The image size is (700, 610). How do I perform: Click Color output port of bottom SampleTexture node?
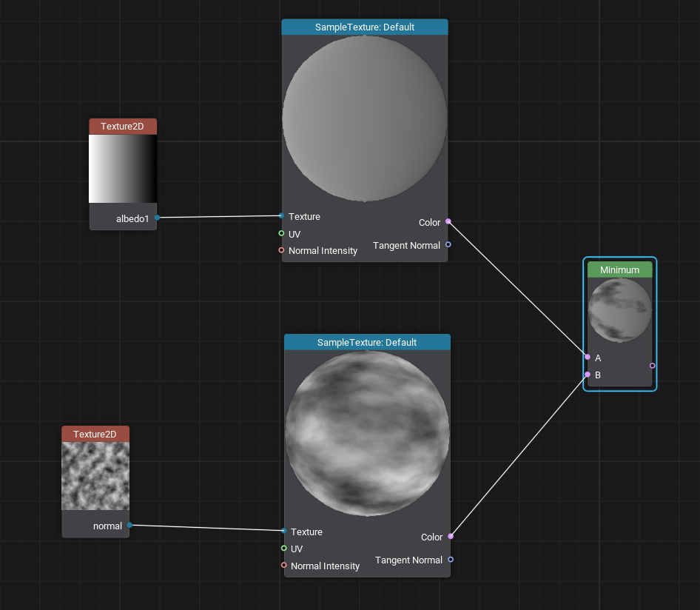(451, 536)
